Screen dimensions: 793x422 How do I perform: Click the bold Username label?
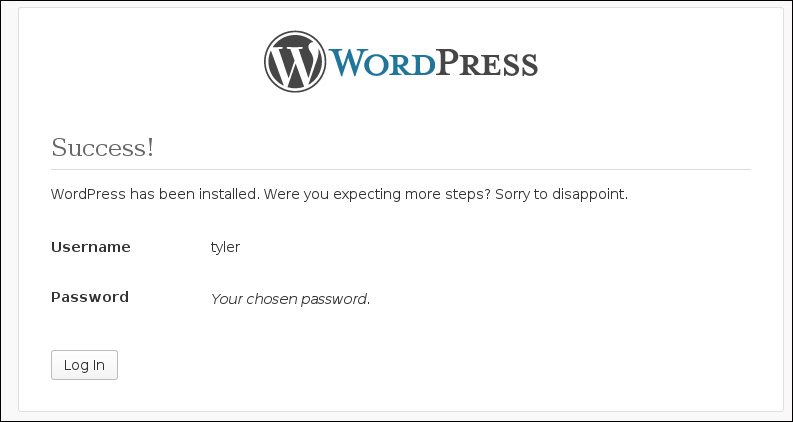[x=91, y=247]
